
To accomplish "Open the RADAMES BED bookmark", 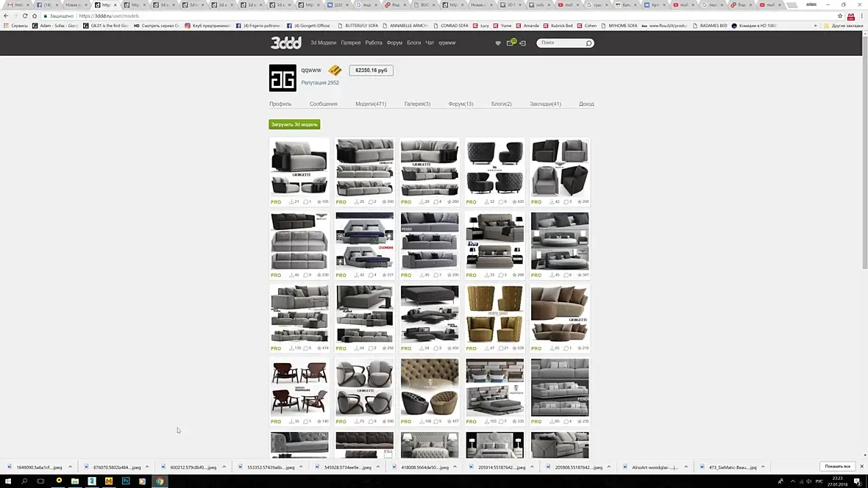I will [x=712, y=26].
